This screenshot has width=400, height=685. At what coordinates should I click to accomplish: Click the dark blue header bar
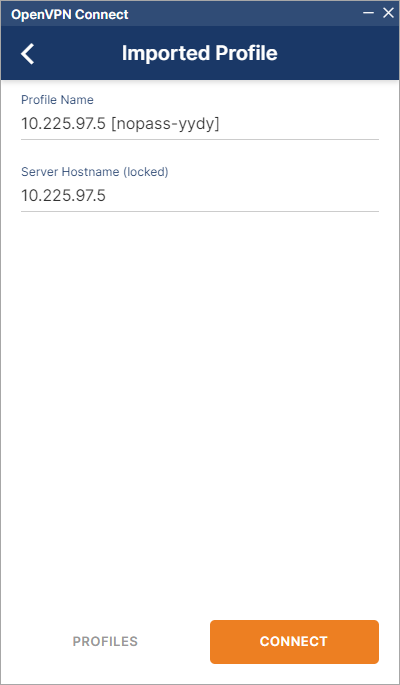(x=200, y=53)
